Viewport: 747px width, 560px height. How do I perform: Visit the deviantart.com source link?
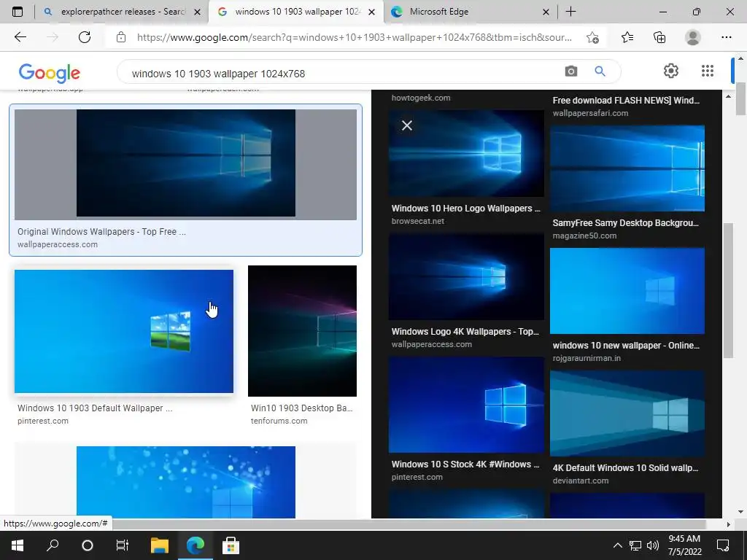pyautogui.click(x=580, y=481)
